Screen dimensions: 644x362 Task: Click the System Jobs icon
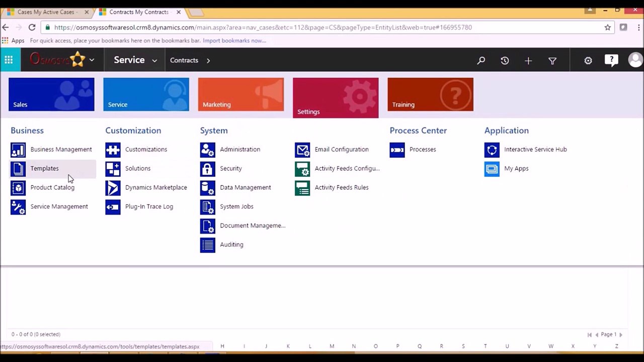pyautogui.click(x=208, y=207)
